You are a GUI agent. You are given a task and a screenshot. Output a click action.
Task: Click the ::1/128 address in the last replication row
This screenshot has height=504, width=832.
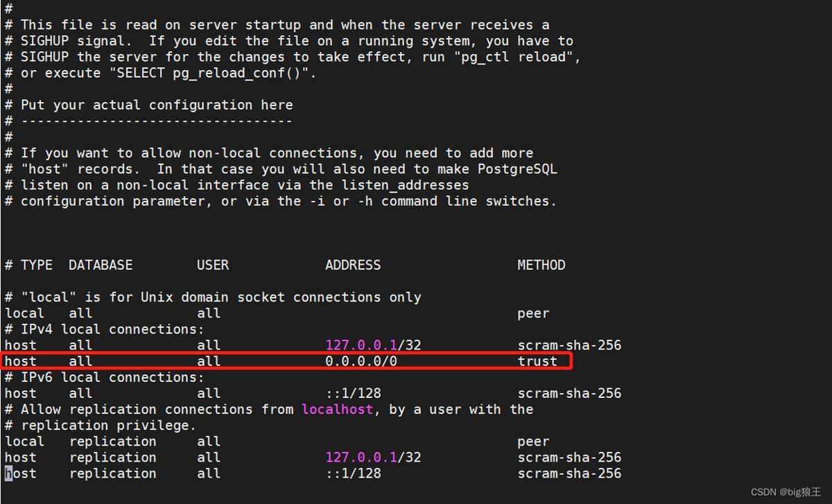[x=353, y=473]
